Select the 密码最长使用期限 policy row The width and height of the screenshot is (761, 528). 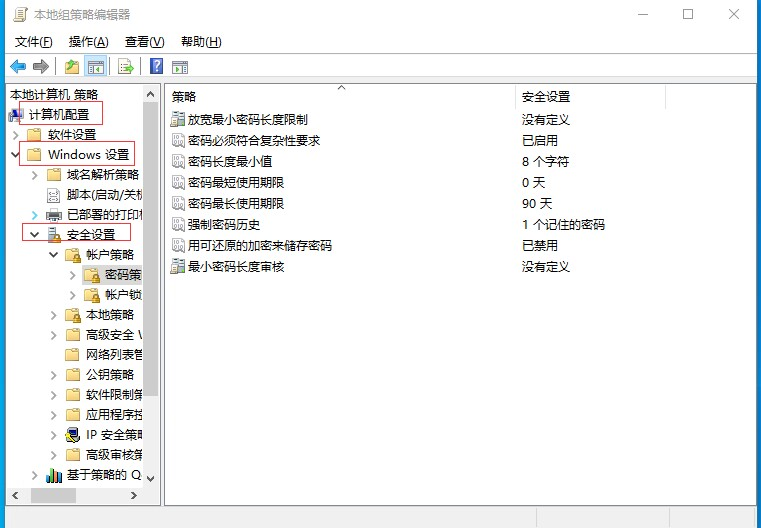(x=235, y=203)
